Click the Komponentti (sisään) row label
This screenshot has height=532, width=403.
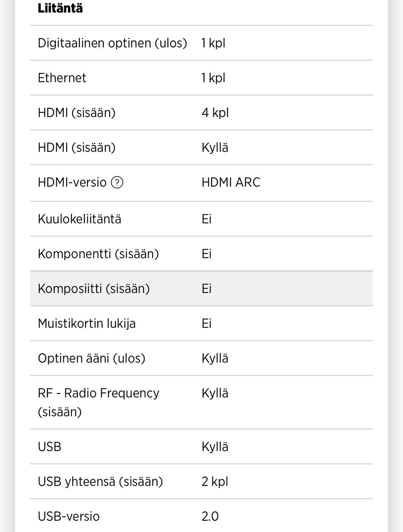(x=98, y=254)
